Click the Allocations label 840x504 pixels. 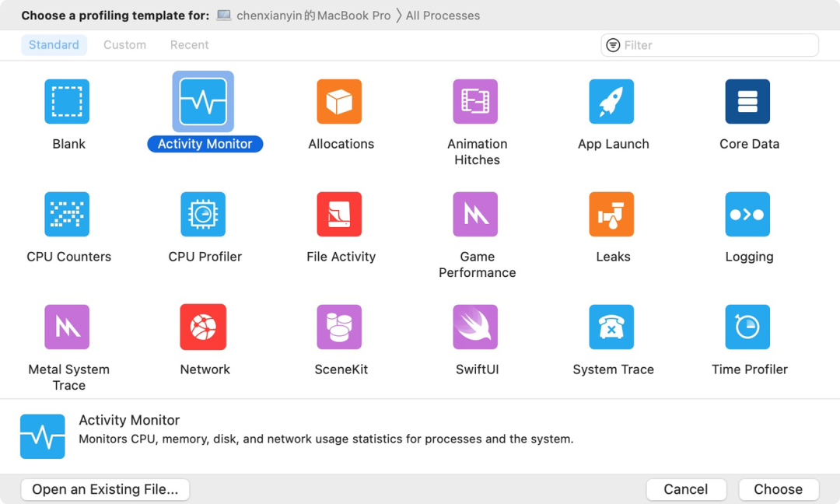[x=341, y=144]
